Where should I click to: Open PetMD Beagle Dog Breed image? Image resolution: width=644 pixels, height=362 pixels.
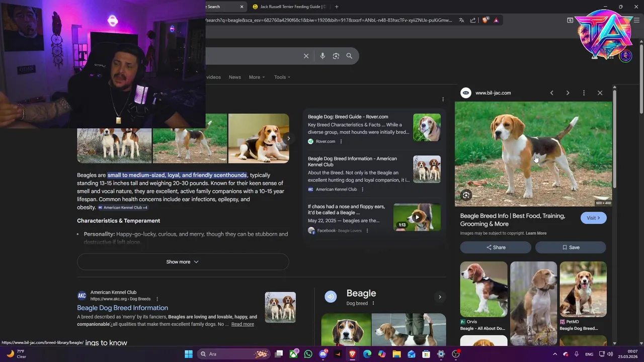pos(583,289)
